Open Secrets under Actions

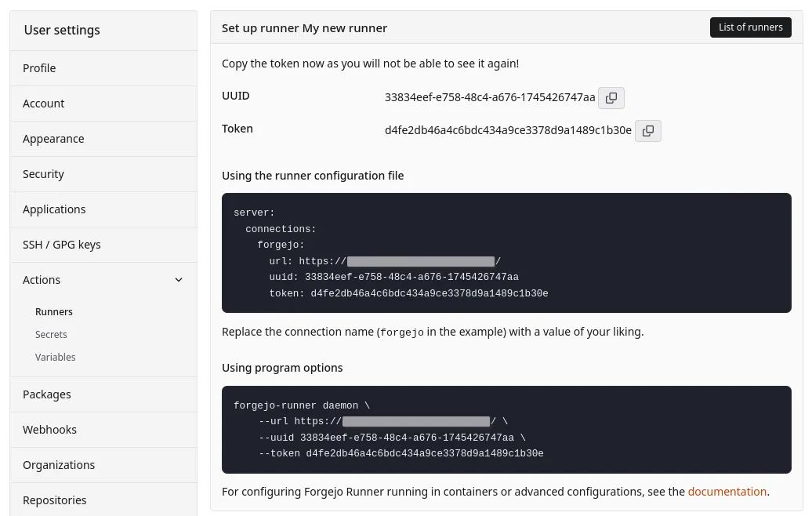click(x=51, y=335)
